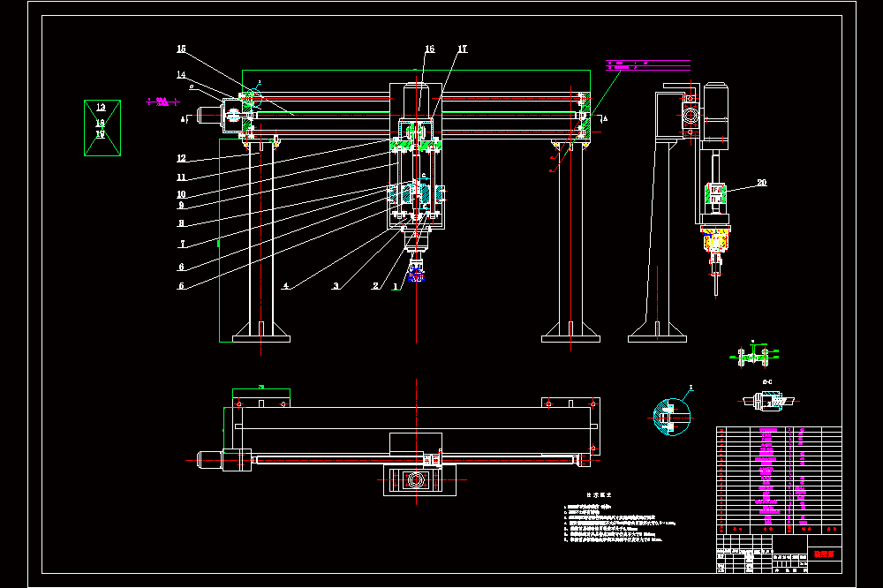Click the red title text in the title block
The height and width of the screenshot is (588, 883).
pyautogui.click(x=824, y=554)
